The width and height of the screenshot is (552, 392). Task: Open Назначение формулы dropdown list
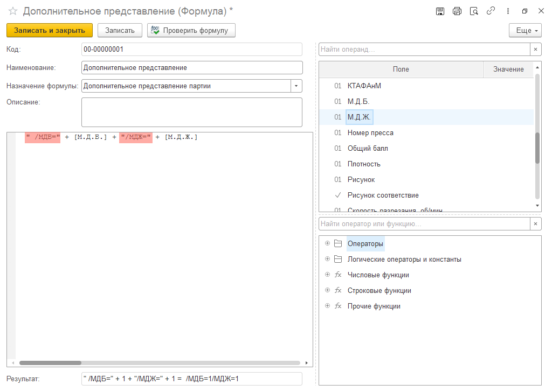pyautogui.click(x=296, y=86)
